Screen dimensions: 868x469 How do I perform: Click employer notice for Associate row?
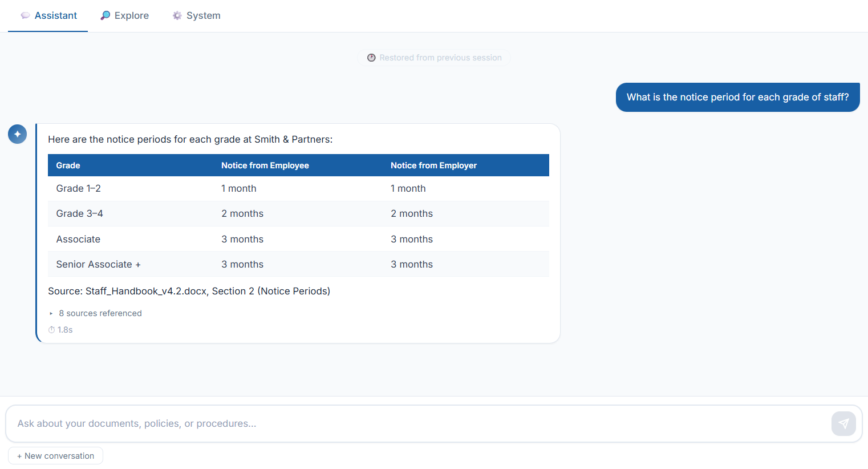point(466,239)
